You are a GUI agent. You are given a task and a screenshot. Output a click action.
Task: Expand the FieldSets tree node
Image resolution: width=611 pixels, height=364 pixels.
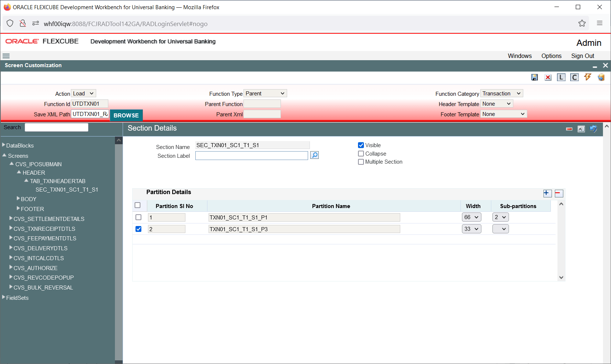(4, 297)
